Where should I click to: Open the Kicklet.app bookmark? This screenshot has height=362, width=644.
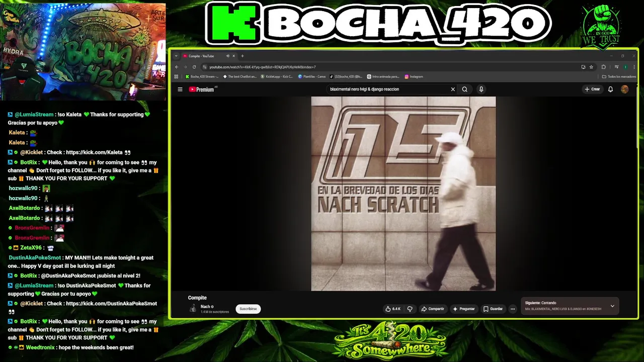click(x=277, y=76)
